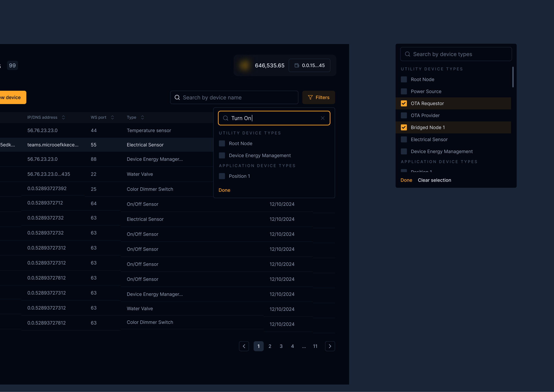Click Water Valve with port 22

[140, 174]
